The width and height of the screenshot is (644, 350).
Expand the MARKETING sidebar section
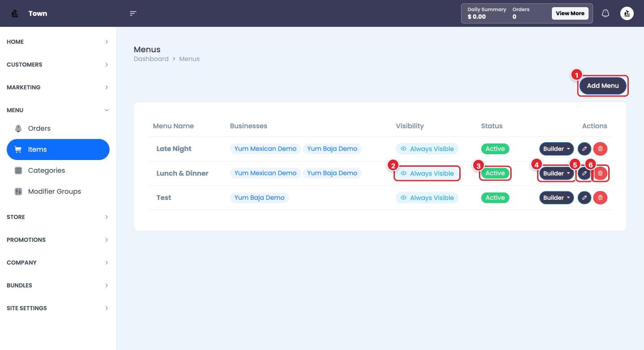(58, 87)
